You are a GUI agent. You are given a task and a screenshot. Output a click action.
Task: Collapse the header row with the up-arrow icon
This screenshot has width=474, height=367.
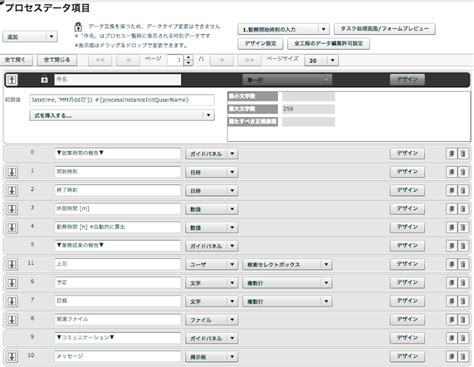[12, 79]
